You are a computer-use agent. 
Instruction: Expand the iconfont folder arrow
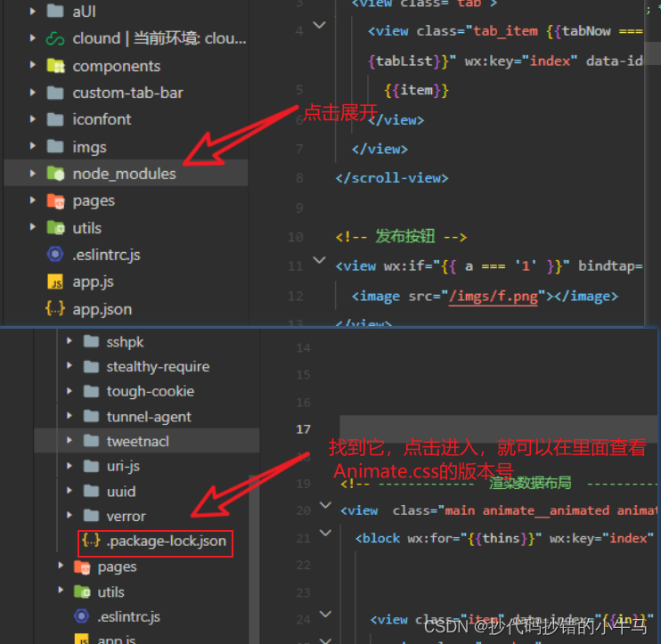pos(32,119)
